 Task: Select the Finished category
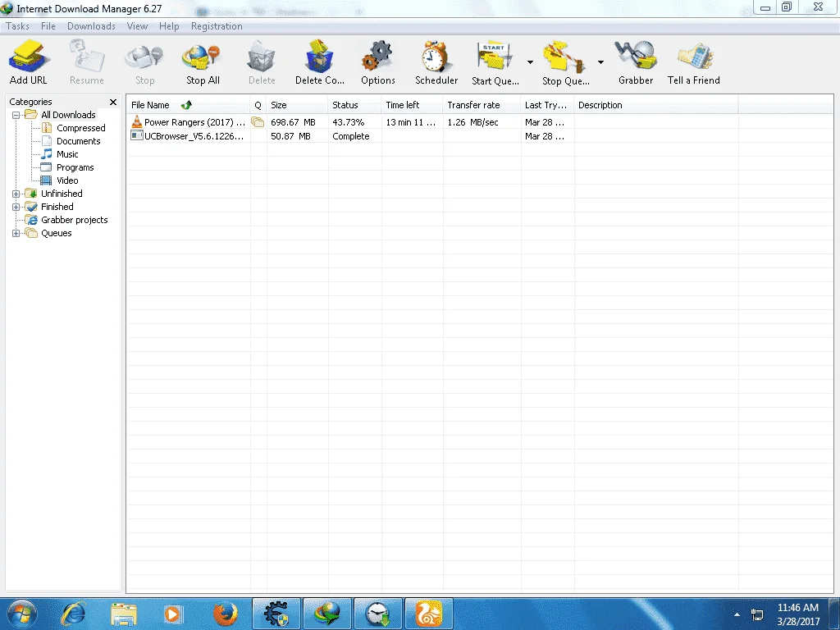pyautogui.click(x=57, y=207)
